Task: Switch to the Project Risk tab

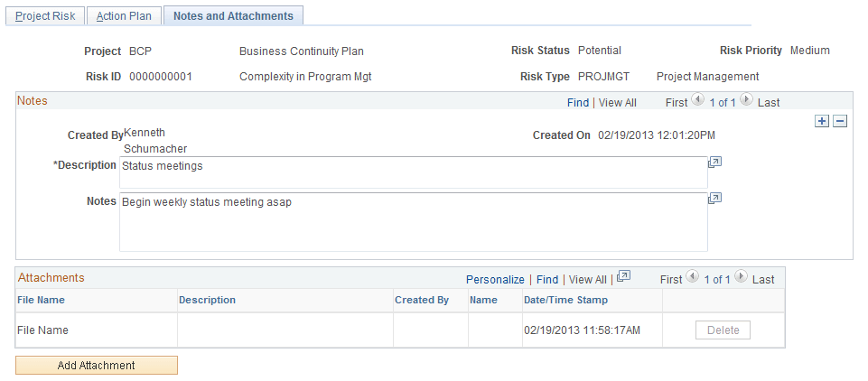Action: 46,16
